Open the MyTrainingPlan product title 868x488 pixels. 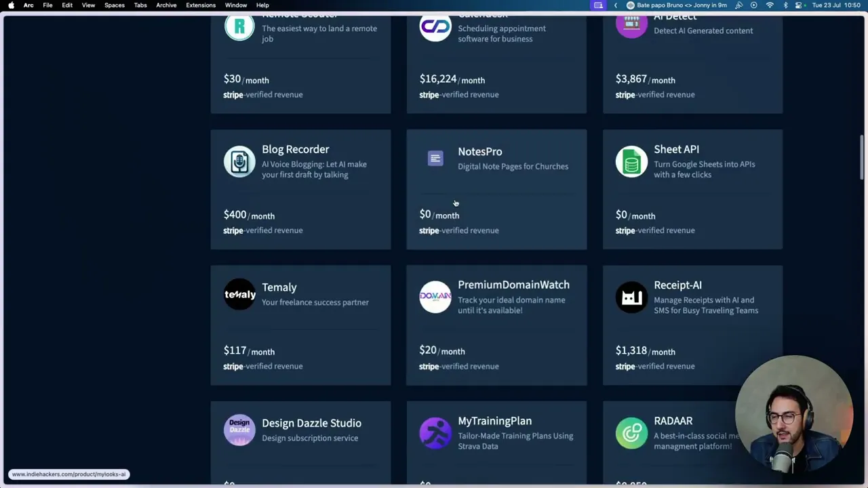pos(494,421)
